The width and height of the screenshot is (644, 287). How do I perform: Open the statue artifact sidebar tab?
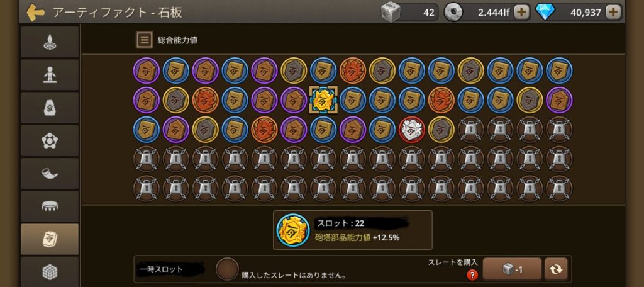(x=50, y=75)
